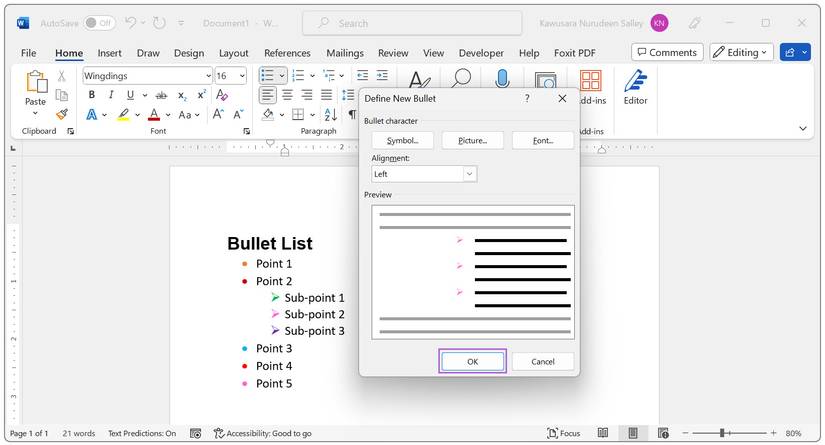Toggle Center paragraph alignment
The width and height of the screenshot is (825, 445).
[x=287, y=95]
